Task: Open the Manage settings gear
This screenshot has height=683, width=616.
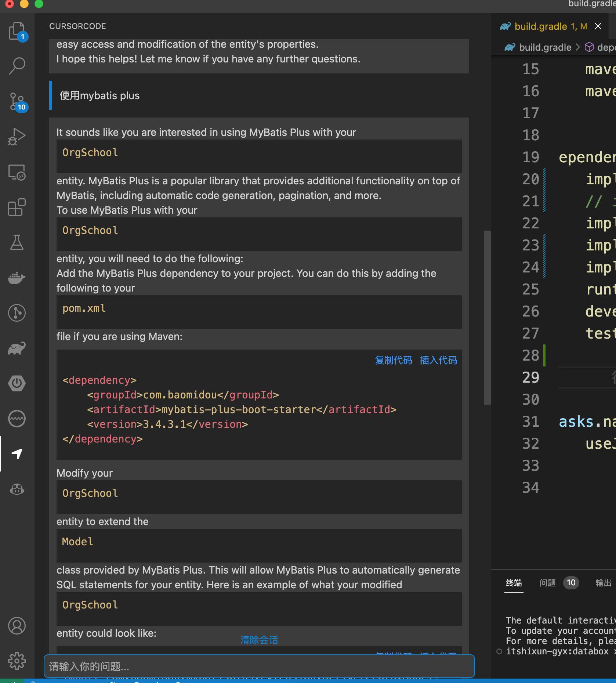Action: click(17, 661)
